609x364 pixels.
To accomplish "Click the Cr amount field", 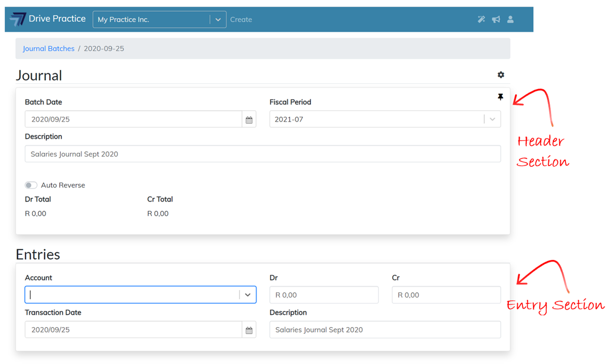I will [446, 295].
